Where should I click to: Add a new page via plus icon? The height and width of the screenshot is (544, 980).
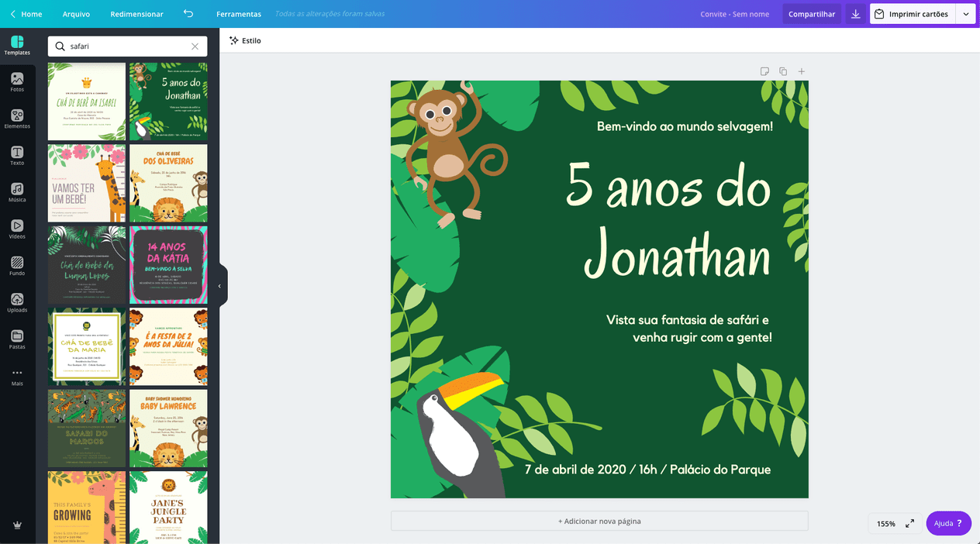802,71
